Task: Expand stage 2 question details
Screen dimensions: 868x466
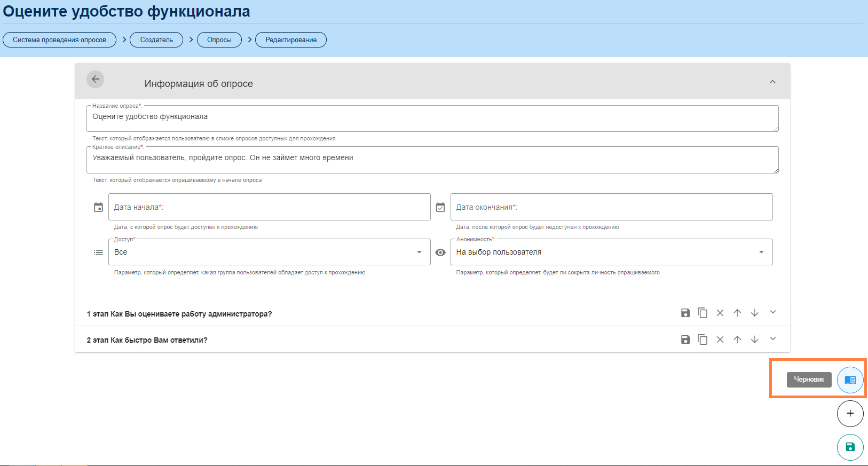Action: 772,339
